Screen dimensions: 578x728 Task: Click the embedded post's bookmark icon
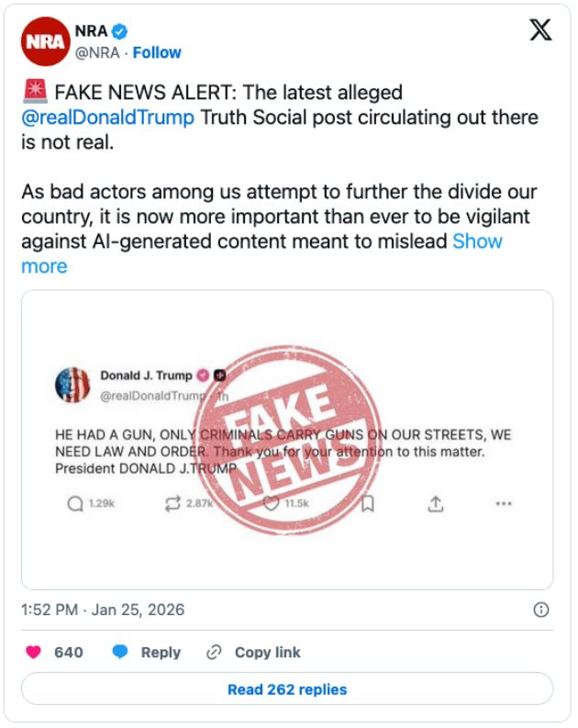click(x=368, y=503)
